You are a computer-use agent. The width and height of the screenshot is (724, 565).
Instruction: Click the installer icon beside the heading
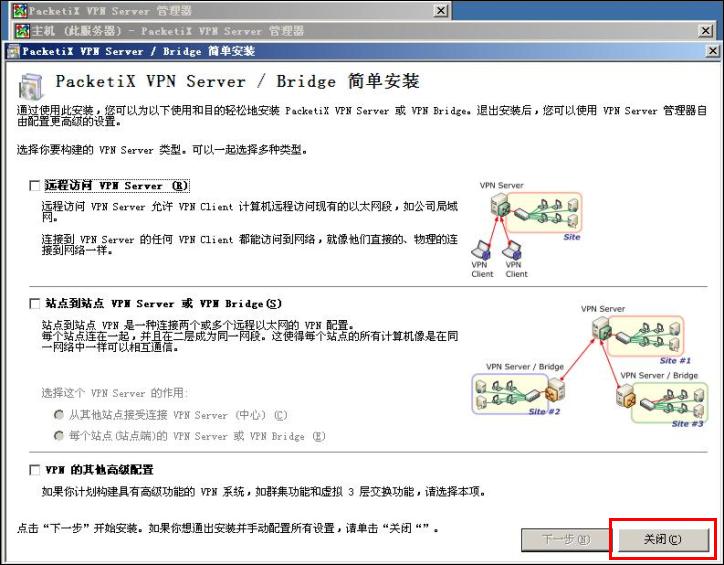[x=31, y=86]
